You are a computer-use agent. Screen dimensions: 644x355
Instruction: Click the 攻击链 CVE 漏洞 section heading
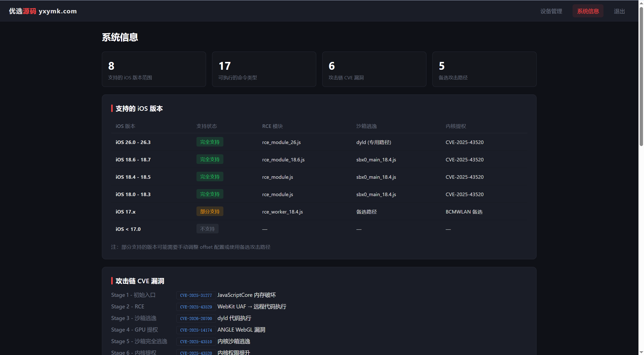pyautogui.click(x=140, y=281)
